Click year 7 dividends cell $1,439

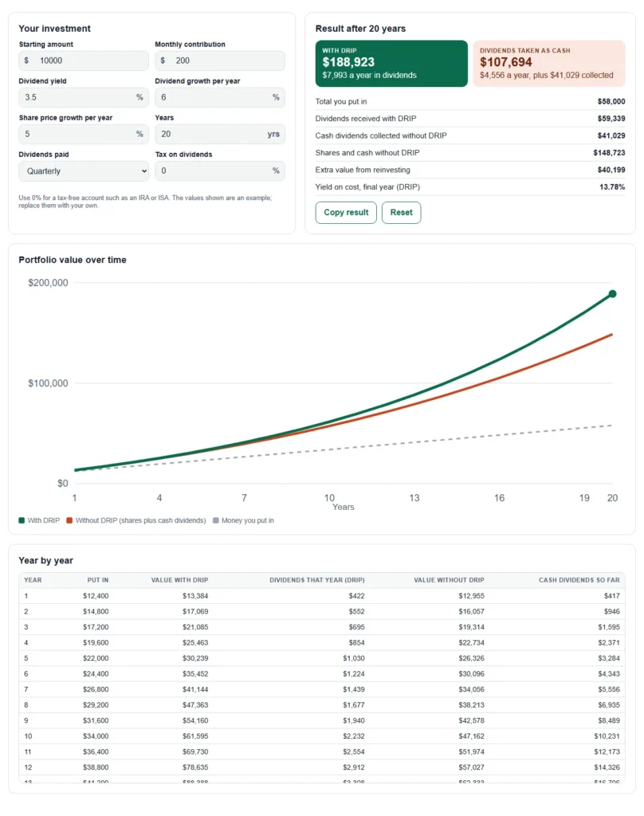point(354,689)
